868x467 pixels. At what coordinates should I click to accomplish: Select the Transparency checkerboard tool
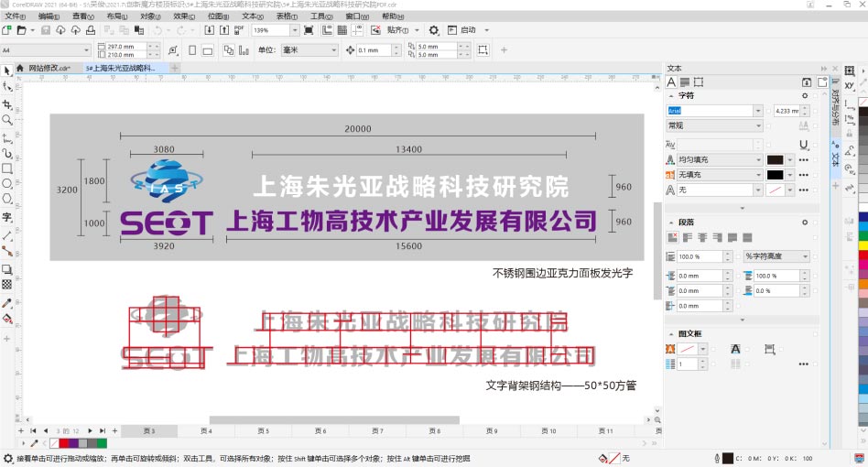coord(6,285)
